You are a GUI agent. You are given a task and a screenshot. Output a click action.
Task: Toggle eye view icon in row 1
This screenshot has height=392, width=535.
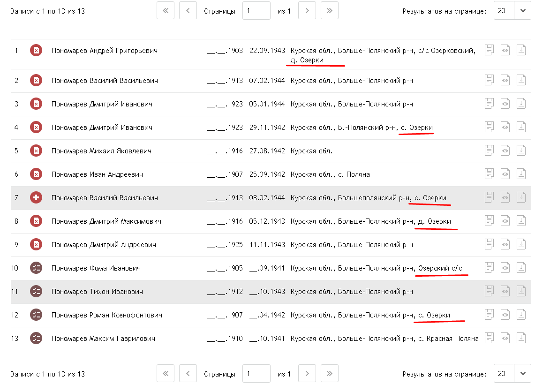(x=505, y=50)
